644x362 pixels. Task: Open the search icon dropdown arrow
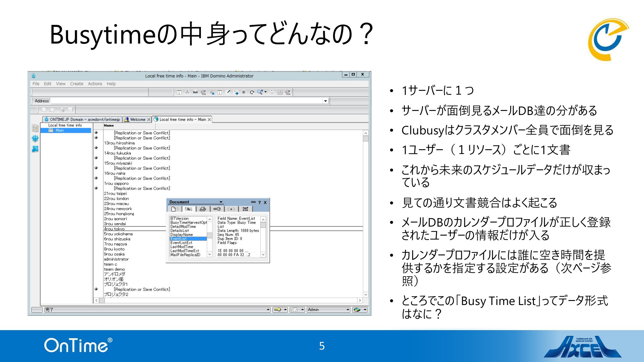coord(266,92)
